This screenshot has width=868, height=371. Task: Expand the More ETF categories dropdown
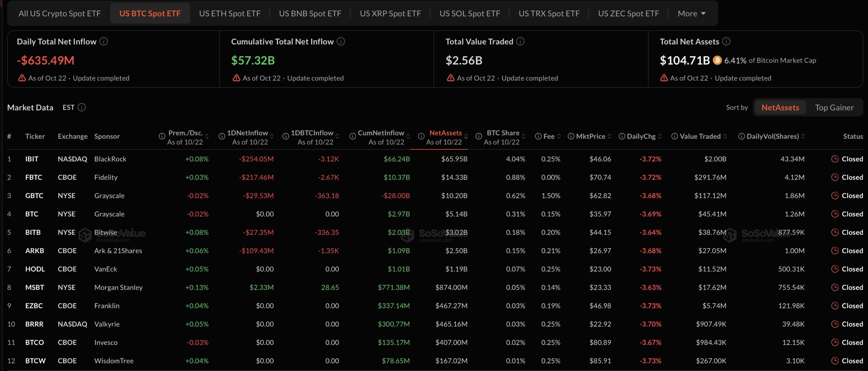(692, 14)
